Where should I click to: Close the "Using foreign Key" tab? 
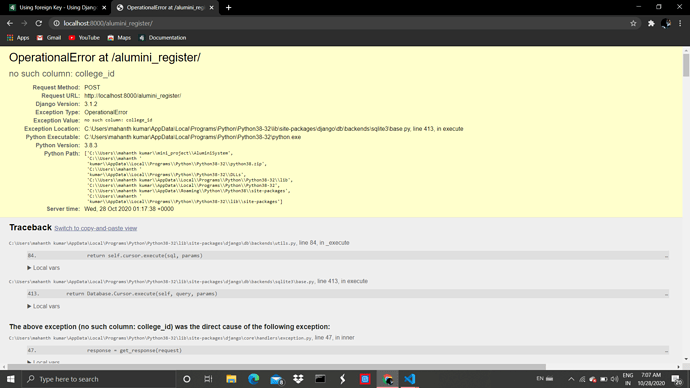pyautogui.click(x=104, y=7)
